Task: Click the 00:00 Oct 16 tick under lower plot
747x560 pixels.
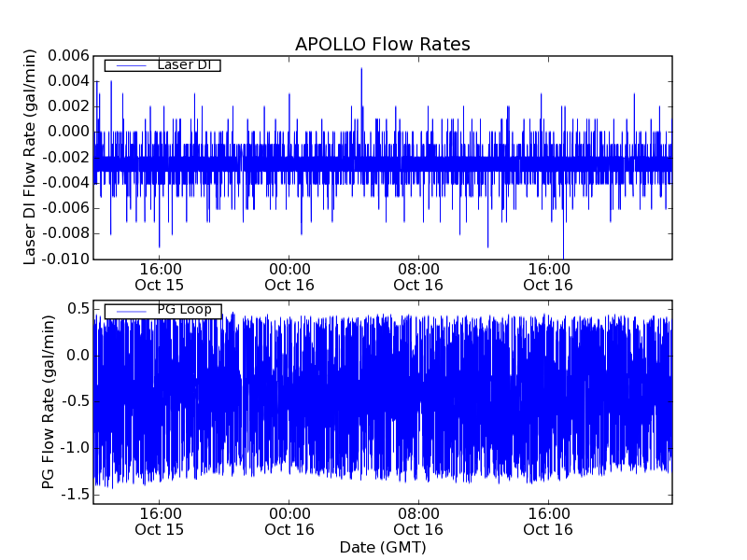Action: (x=289, y=521)
